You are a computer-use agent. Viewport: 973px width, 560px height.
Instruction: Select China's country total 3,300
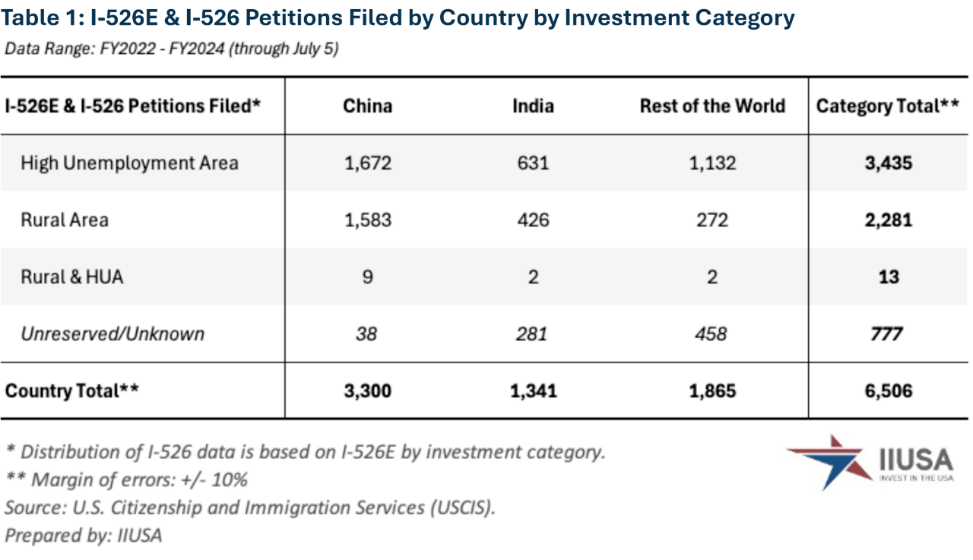pyautogui.click(x=367, y=391)
